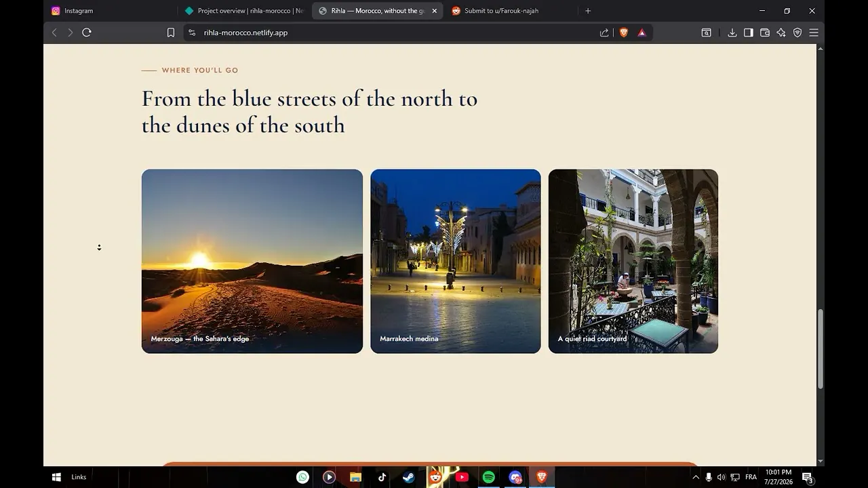Viewport: 868px width, 488px height.
Task: Go forward to the next page
Action: point(70,33)
